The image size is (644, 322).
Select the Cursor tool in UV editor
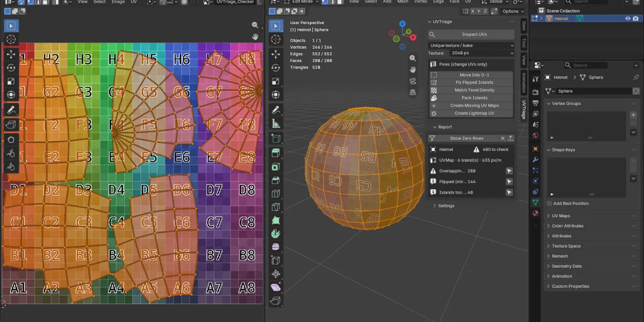[11, 39]
